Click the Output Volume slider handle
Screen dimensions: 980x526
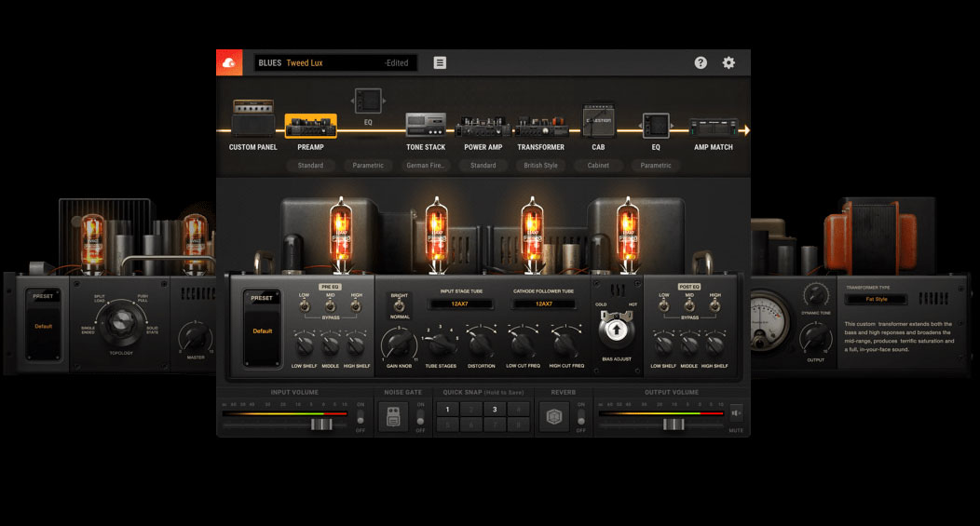click(x=674, y=425)
